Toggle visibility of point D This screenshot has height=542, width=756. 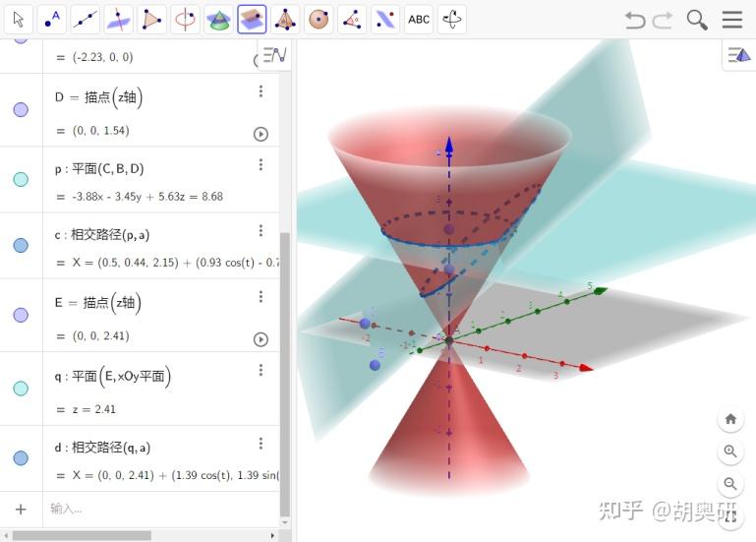[x=21, y=109]
